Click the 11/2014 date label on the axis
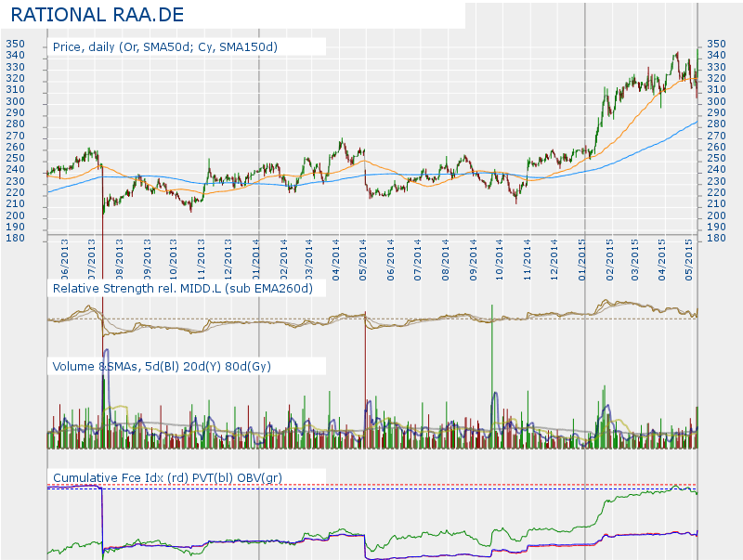743x560 pixels. [527, 260]
